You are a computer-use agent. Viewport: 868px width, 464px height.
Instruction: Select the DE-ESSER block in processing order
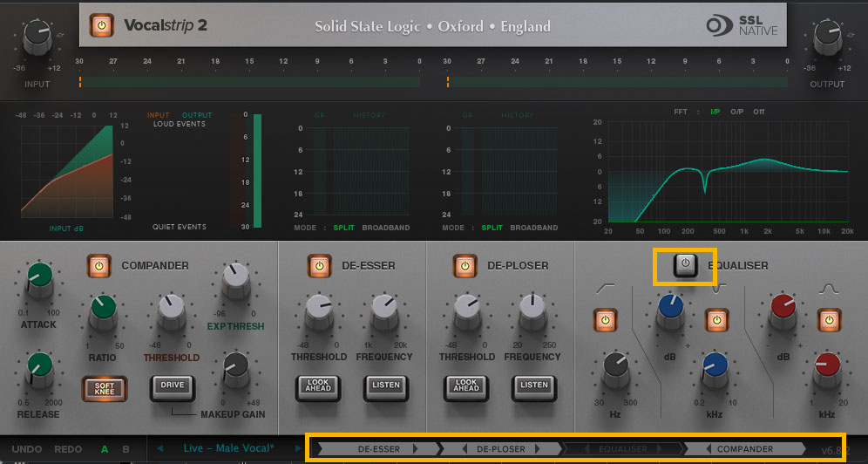(378, 448)
